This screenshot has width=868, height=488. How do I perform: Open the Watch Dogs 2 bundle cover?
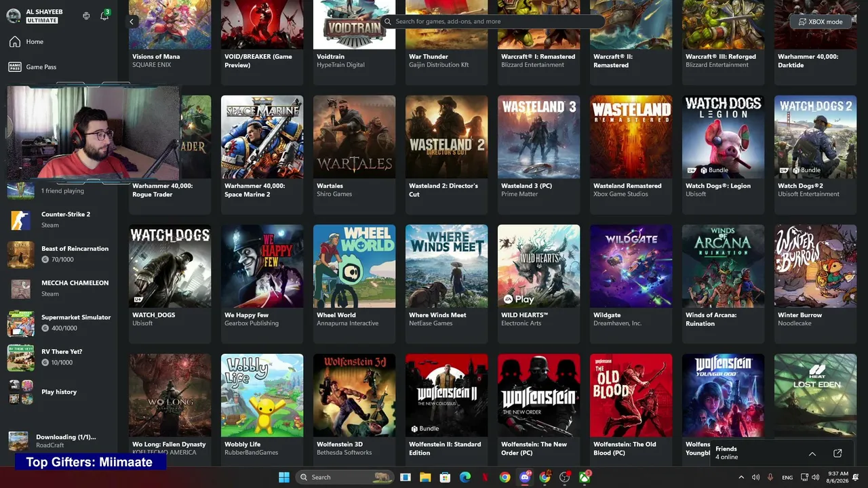pyautogui.click(x=815, y=137)
